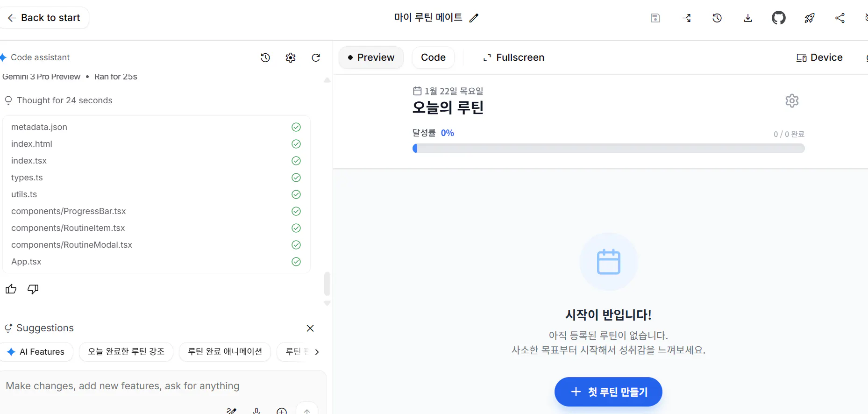Click the microphone voice input icon
868x414 pixels.
tap(256, 411)
